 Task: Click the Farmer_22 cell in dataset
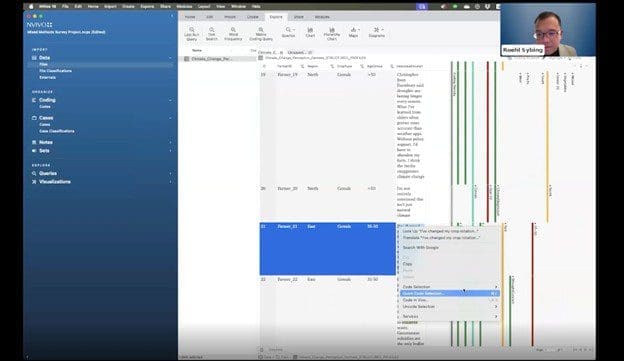tap(287, 279)
